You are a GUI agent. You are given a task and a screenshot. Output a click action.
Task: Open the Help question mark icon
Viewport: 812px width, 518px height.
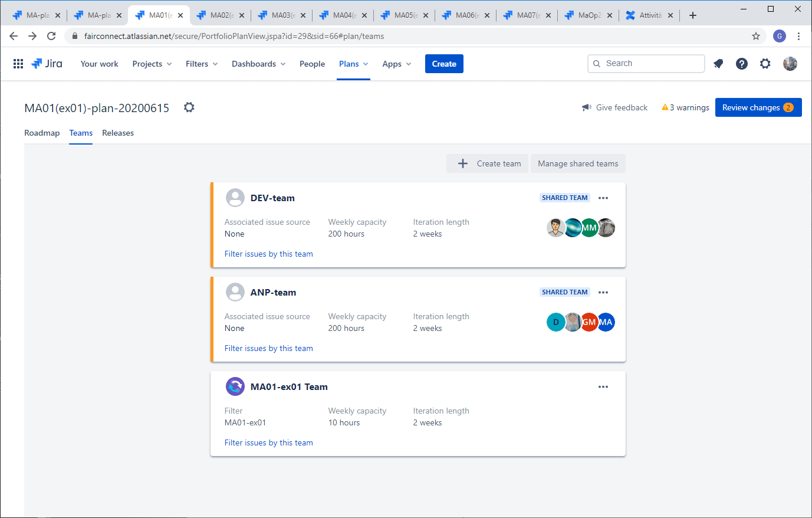[742, 64]
